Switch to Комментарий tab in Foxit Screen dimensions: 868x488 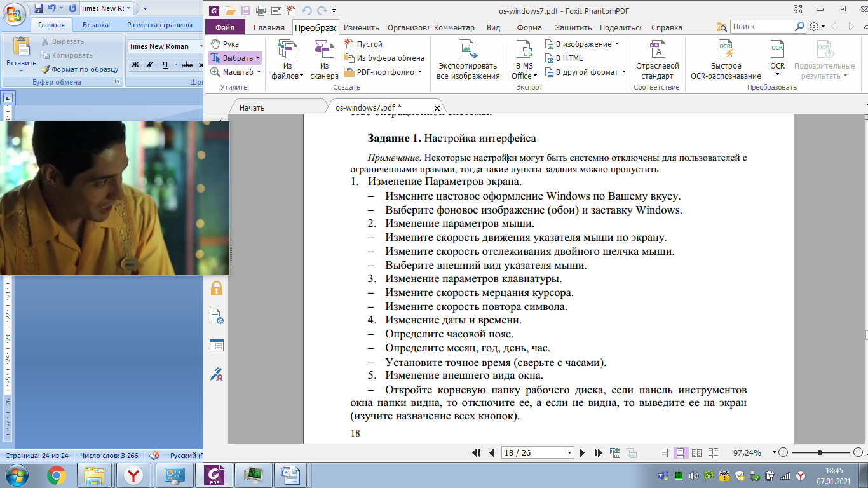point(454,27)
